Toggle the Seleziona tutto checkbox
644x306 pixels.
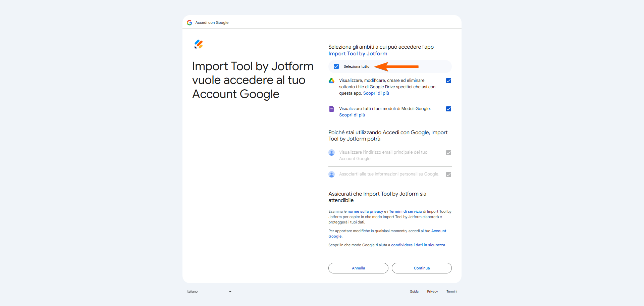pyautogui.click(x=336, y=66)
